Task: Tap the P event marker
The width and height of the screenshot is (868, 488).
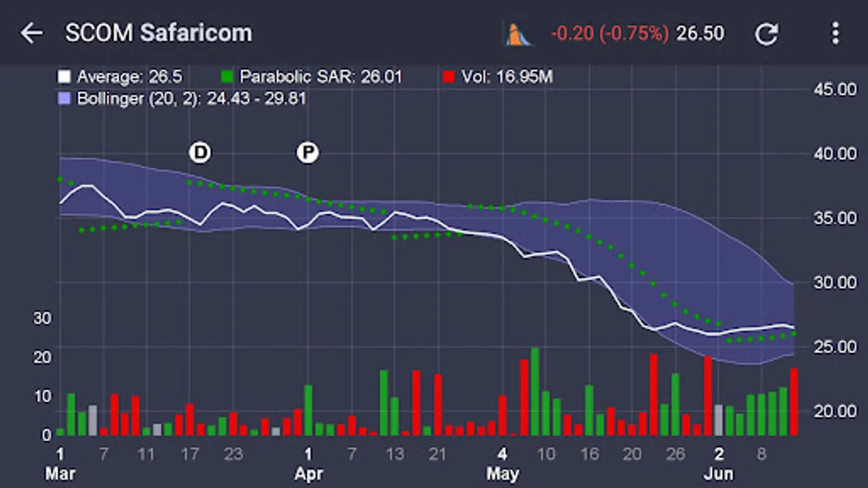Action: coord(308,152)
